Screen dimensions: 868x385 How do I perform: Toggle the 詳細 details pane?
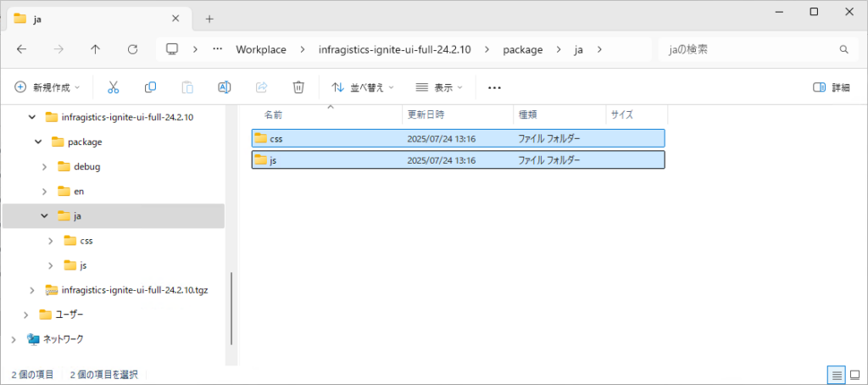[x=831, y=87]
